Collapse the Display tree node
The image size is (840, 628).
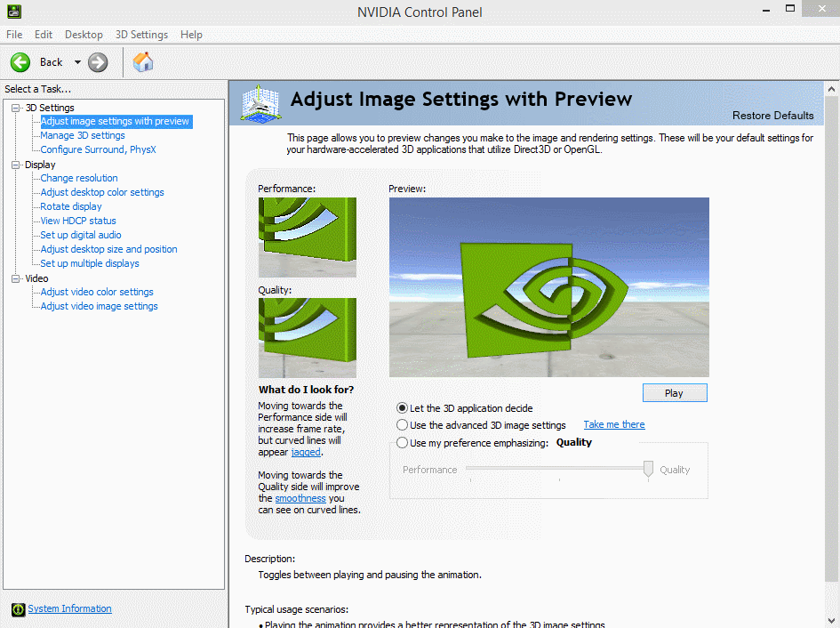tap(15, 165)
